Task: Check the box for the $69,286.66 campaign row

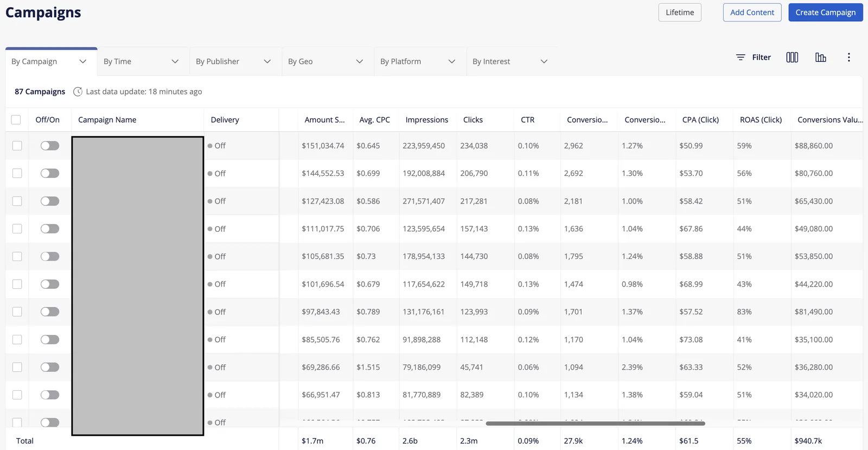Action: (17, 367)
